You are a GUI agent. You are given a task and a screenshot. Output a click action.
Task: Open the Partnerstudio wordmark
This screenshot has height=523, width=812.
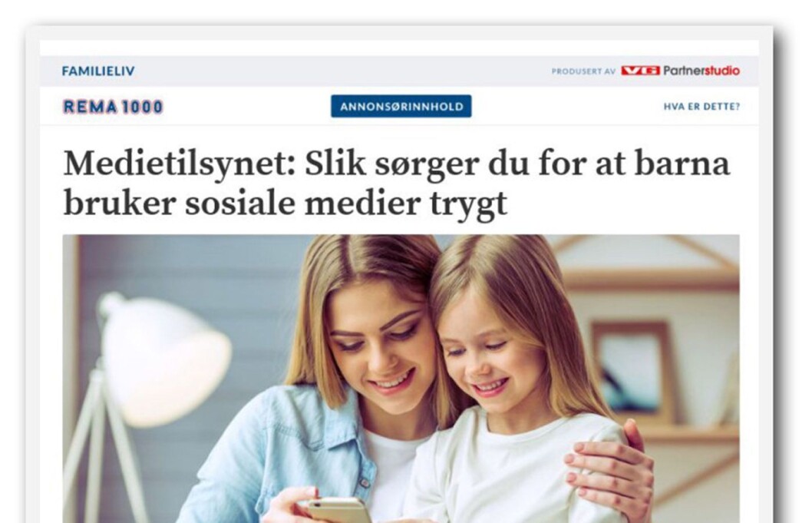click(x=701, y=71)
